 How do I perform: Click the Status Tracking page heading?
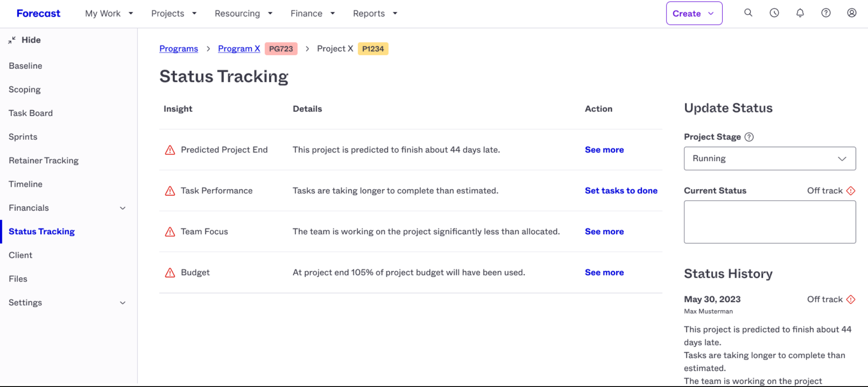(224, 76)
